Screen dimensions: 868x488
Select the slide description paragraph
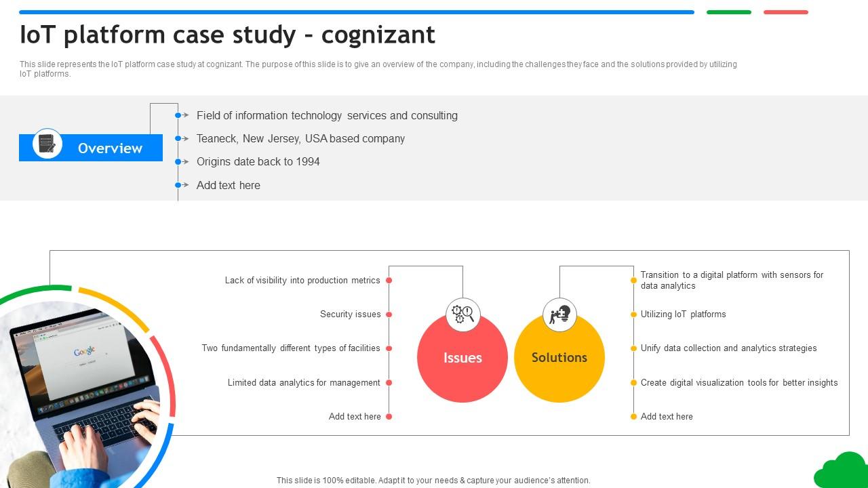(378, 69)
